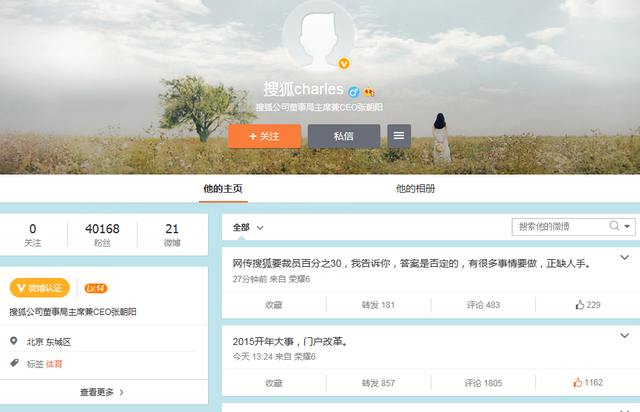Like the post with 229 likes

tap(587, 304)
